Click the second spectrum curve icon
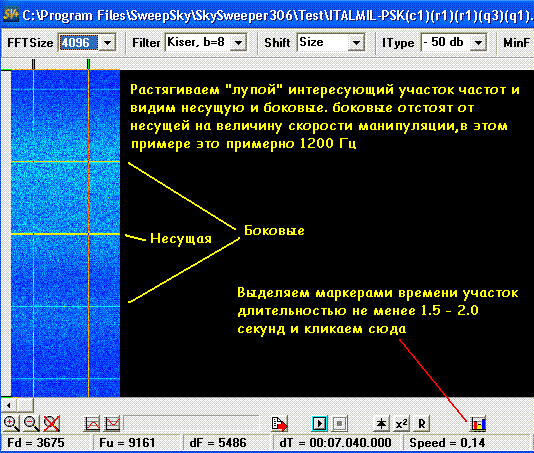534x453 pixels. [112, 424]
